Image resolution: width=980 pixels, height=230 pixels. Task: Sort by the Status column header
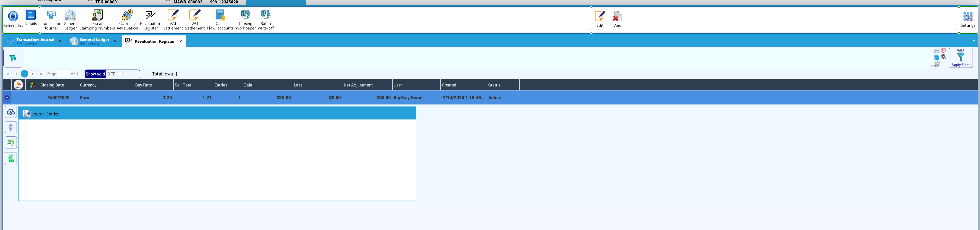click(x=503, y=85)
